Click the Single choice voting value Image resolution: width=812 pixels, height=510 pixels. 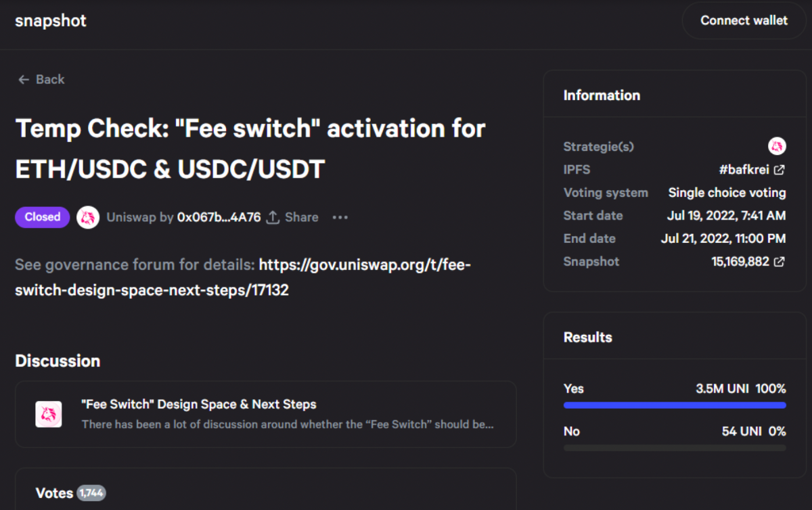click(x=727, y=192)
